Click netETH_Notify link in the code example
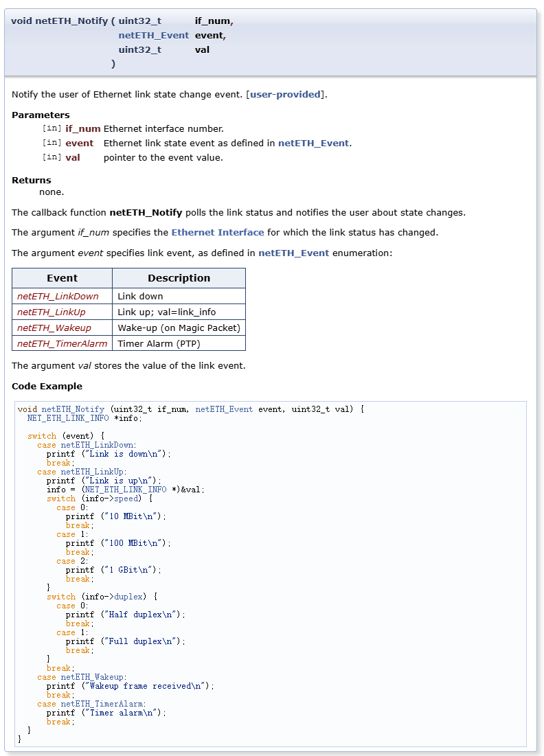Screen dimensions: 544x756 (73, 409)
